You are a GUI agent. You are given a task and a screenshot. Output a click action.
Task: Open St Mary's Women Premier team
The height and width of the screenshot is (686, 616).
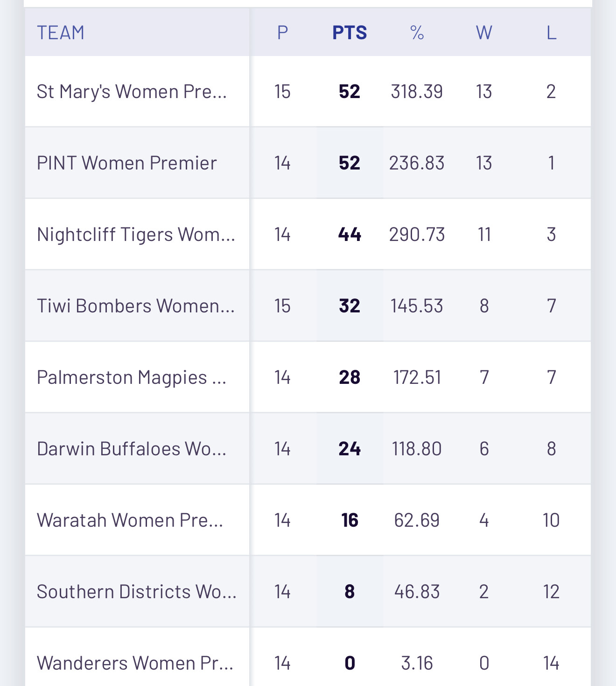pyautogui.click(x=132, y=92)
